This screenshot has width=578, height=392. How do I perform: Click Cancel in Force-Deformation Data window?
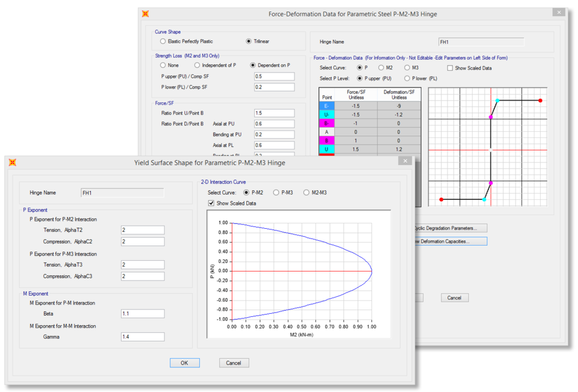pos(455,298)
